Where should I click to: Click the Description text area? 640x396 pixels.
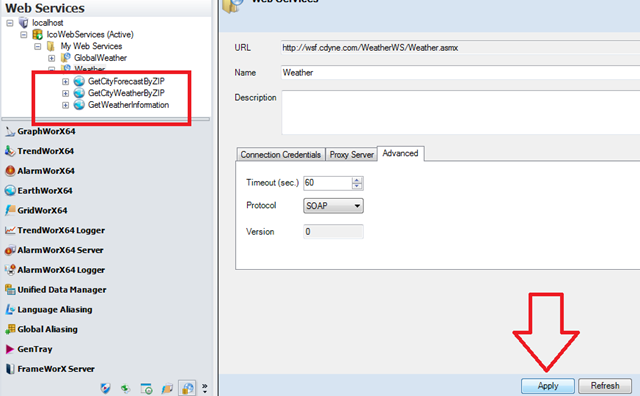pyautogui.click(x=460, y=113)
